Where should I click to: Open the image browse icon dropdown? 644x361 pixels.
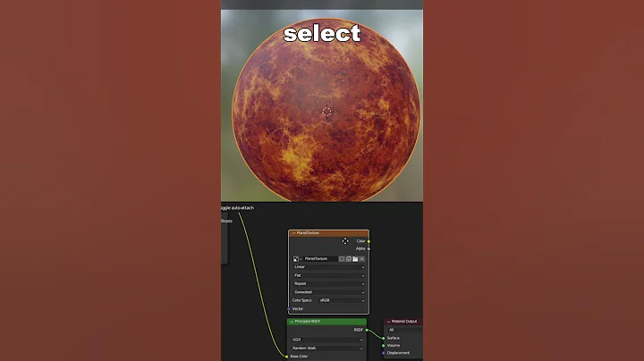pyautogui.click(x=297, y=259)
